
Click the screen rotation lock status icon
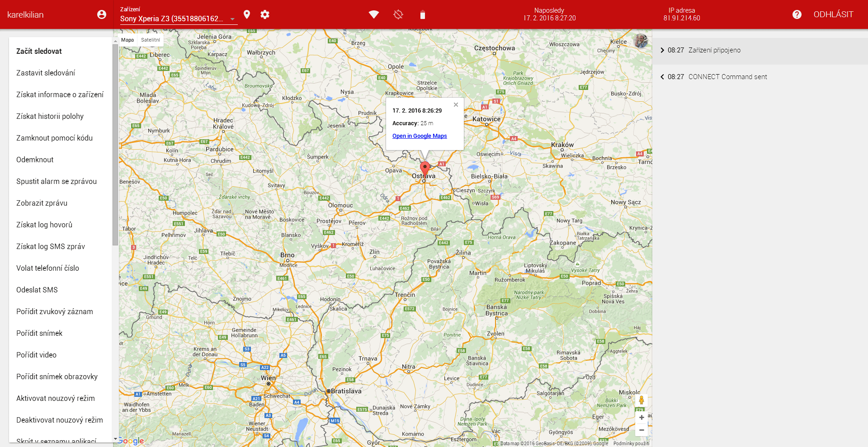coord(398,14)
